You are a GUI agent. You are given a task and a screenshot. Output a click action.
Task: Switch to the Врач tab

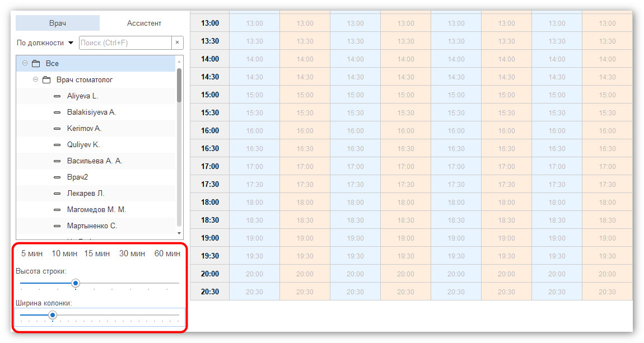[58, 23]
